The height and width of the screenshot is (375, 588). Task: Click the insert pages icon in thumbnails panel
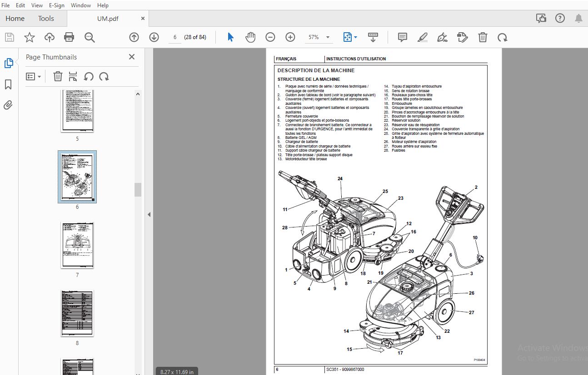point(73,76)
